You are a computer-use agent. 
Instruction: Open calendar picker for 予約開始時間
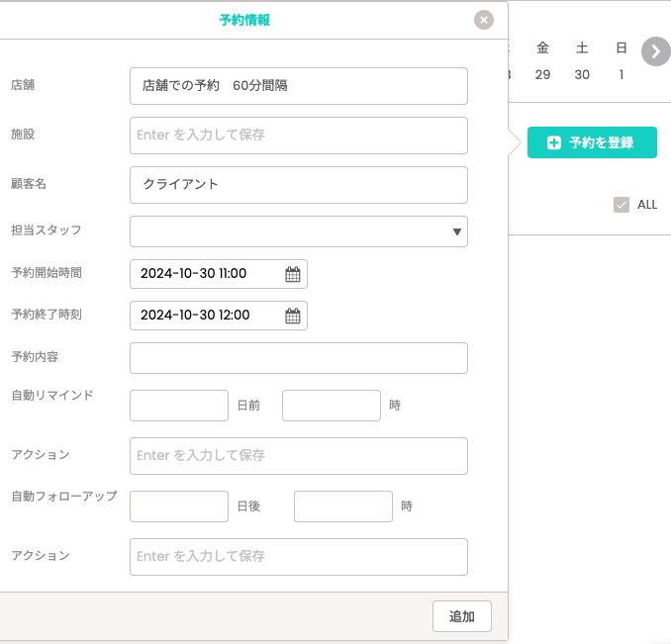[293, 274]
